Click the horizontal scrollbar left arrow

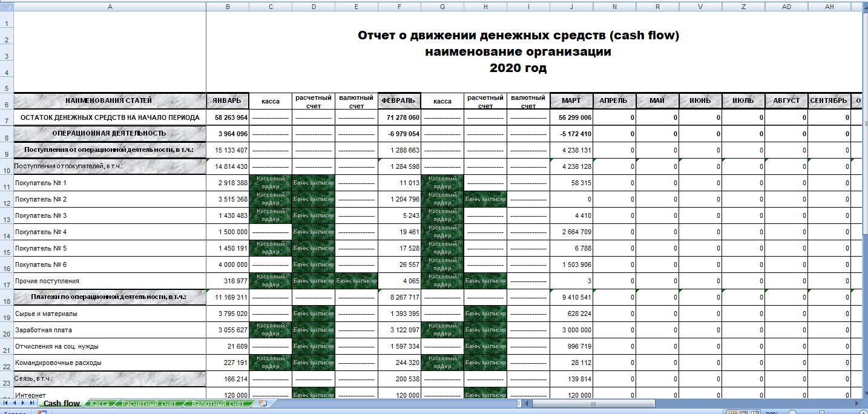tap(527, 403)
